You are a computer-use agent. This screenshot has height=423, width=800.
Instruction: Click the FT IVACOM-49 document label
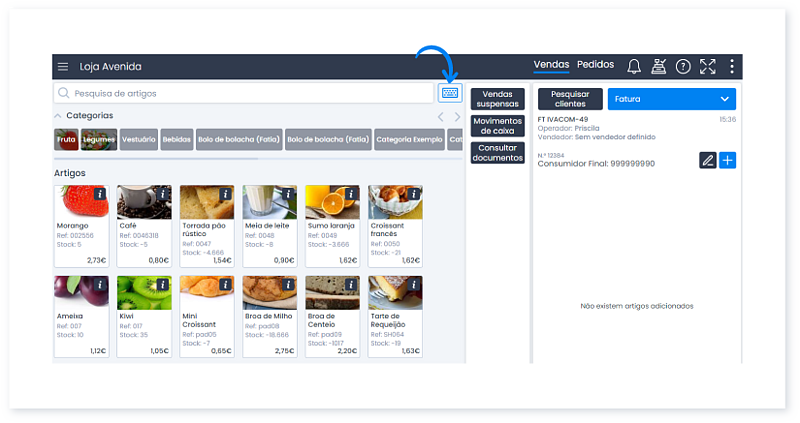pos(563,119)
